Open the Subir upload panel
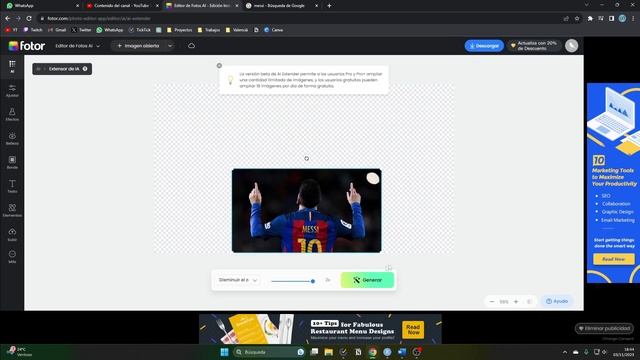The width and height of the screenshot is (640, 360). [x=12, y=235]
